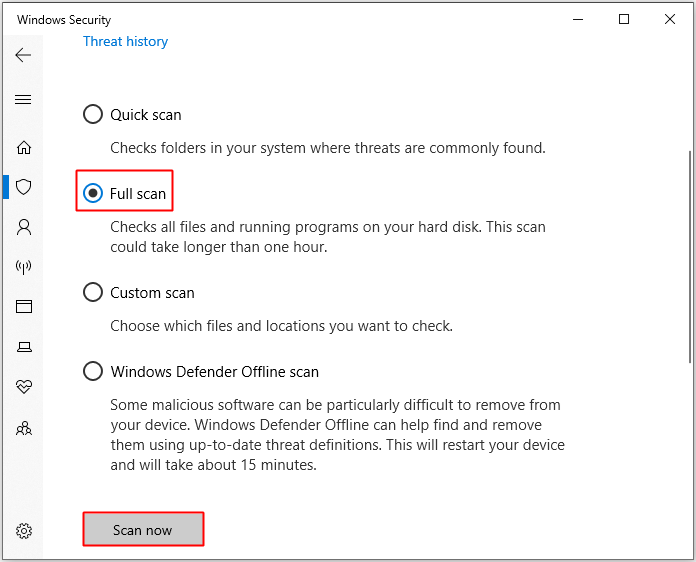Open Firewall & network protection icon
This screenshot has width=696, height=562.
click(x=24, y=267)
